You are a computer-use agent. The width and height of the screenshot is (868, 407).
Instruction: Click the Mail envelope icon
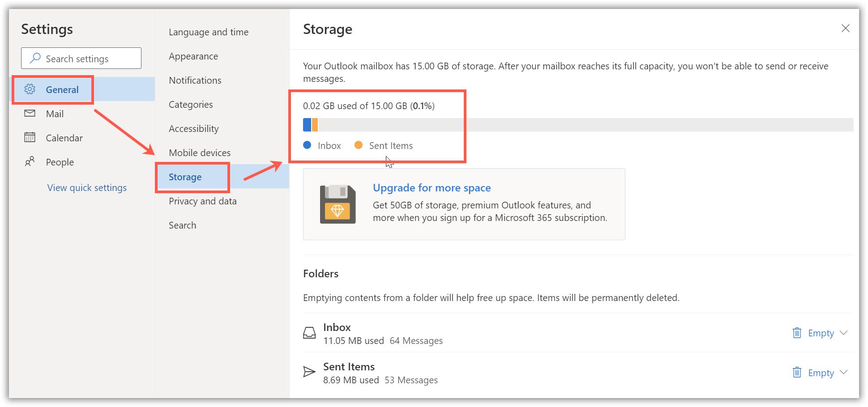(x=30, y=113)
